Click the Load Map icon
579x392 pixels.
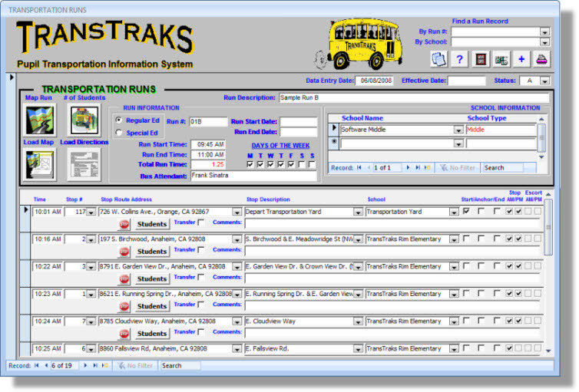click(x=39, y=164)
